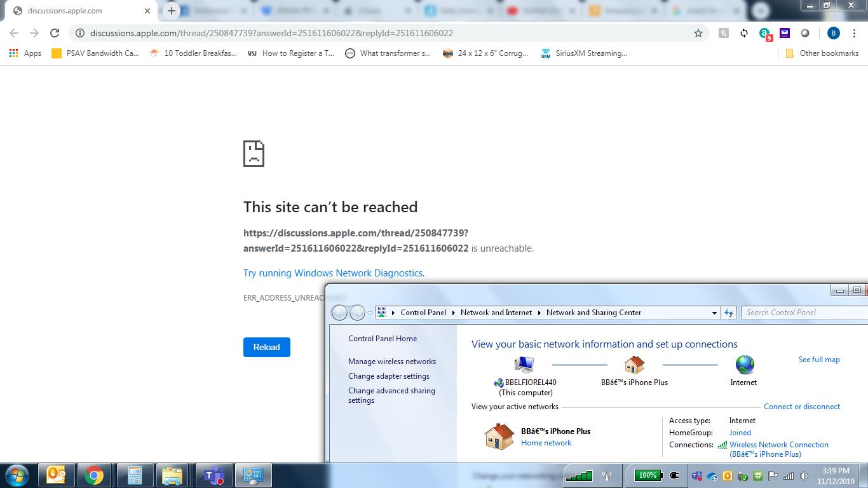868x488 pixels.
Task: Switch to Control Panel in the taskbar
Action: tap(254, 475)
